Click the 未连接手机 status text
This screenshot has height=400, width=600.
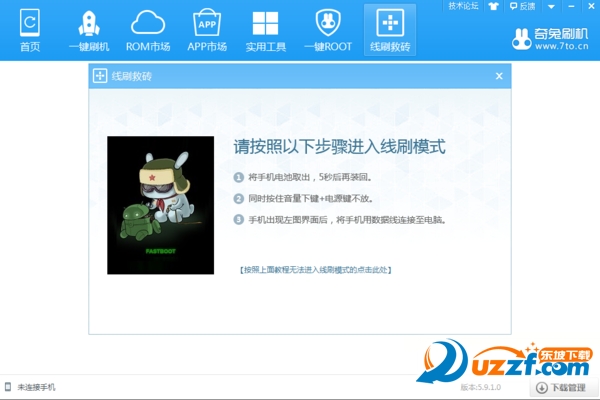[36, 387]
